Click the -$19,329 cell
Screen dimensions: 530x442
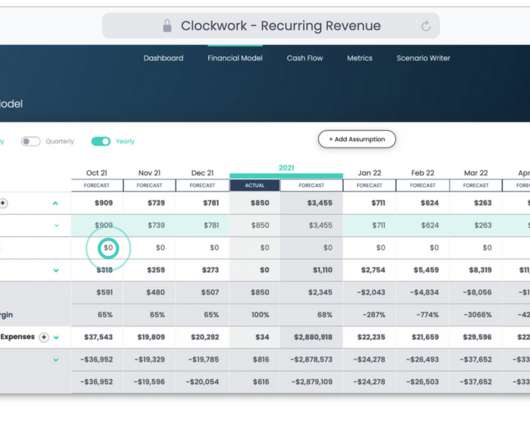[x=149, y=360]
